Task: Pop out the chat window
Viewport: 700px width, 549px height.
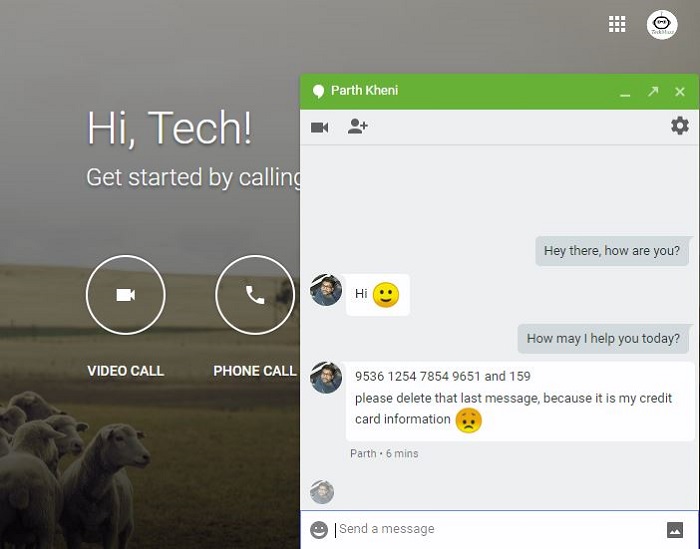Action: point(653,92)
